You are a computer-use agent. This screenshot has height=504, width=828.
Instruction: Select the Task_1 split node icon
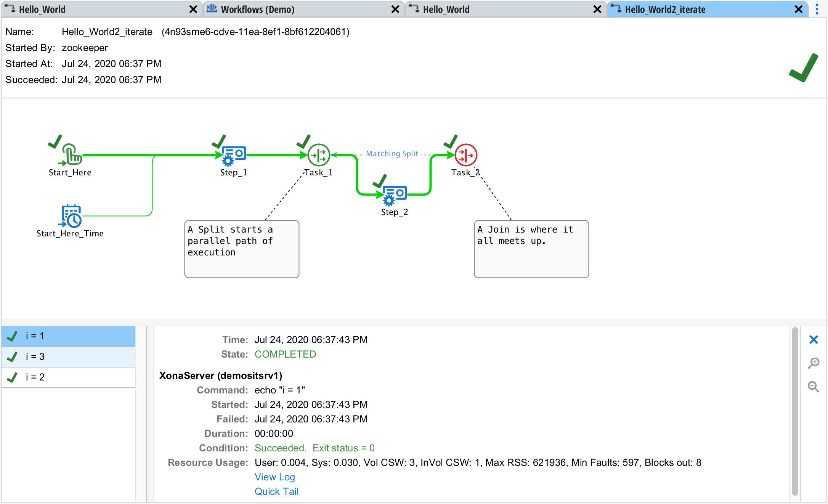point(319,155)
